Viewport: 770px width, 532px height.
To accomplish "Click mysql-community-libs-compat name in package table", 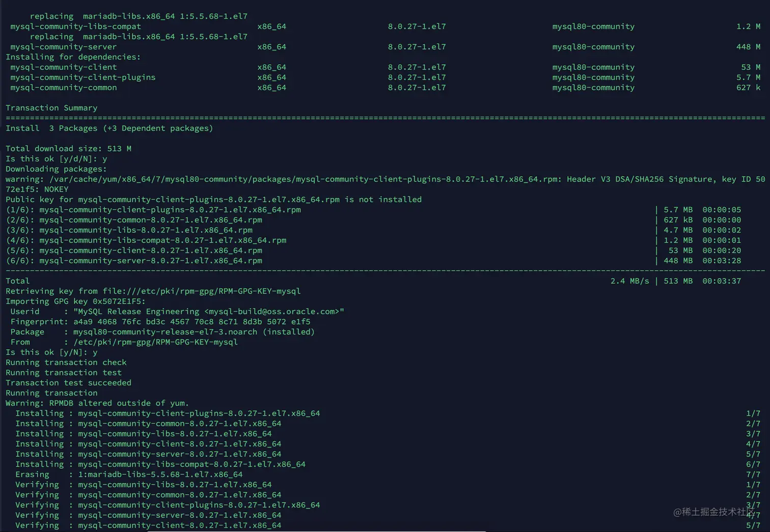I will click(x=75, y=26).
